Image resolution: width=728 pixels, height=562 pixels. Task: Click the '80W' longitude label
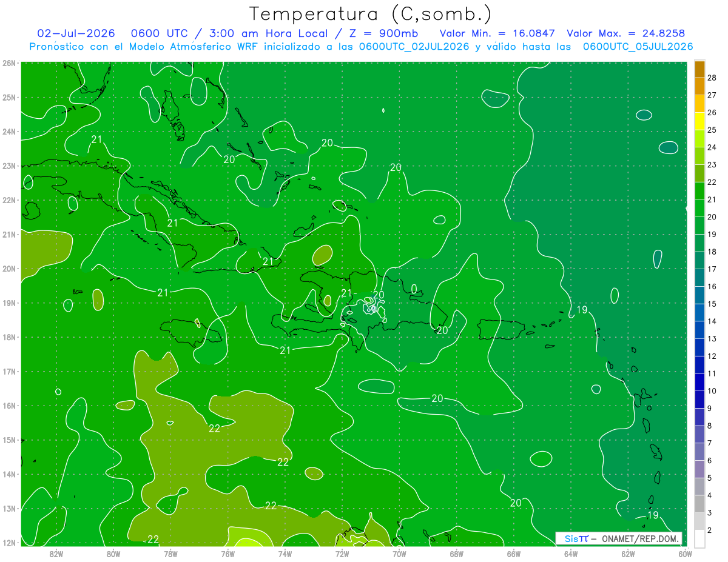(x=113, y=554)
